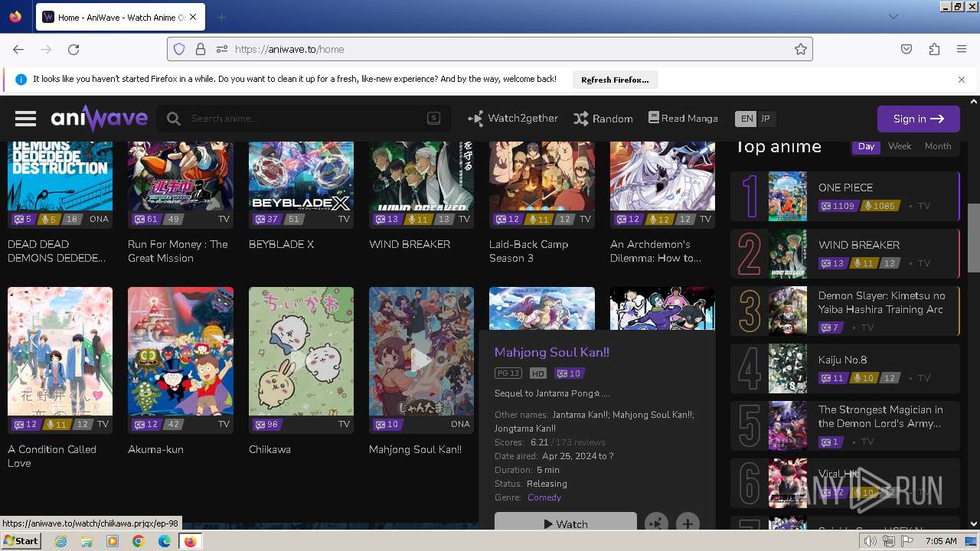
Task: Open the AniWave hamburger menu
Action: 25,119
